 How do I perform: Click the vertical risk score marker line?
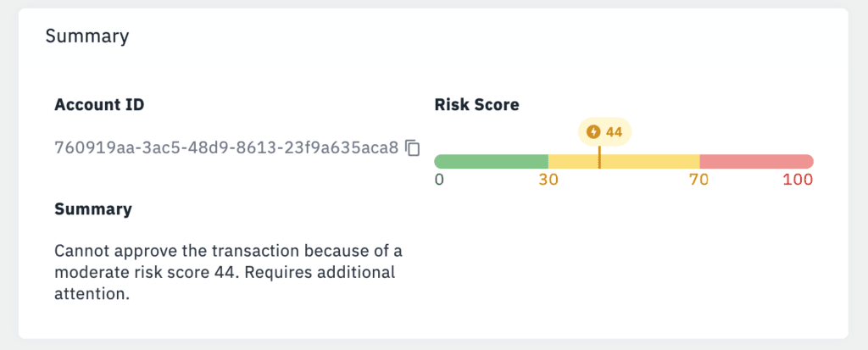point(599,158)
